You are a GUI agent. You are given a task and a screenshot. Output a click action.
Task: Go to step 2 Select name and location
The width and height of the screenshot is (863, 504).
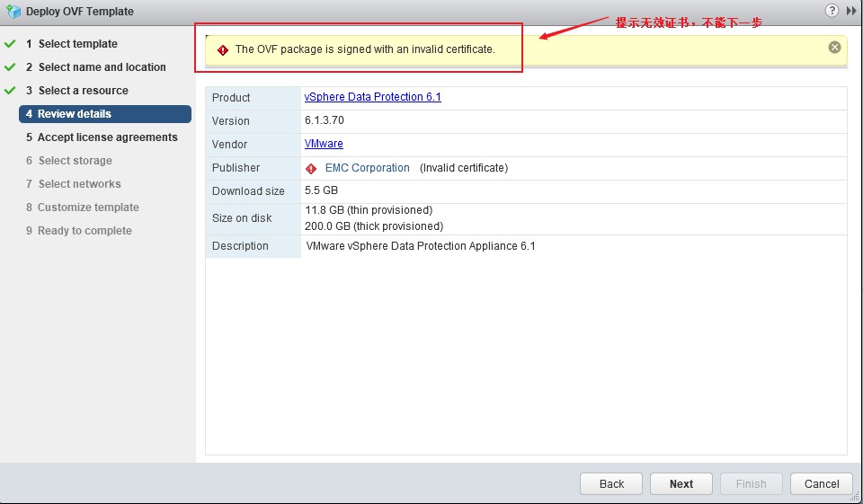(96, 67)
